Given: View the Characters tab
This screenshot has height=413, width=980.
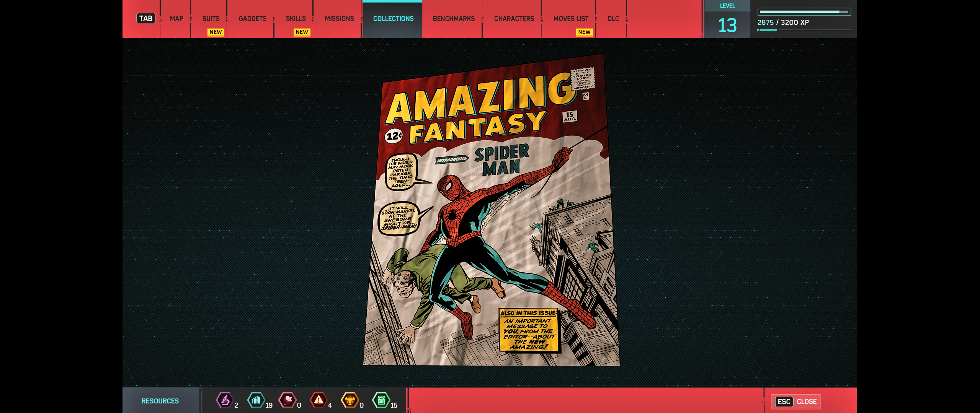Looking at the screenshot, I should 514,19.
